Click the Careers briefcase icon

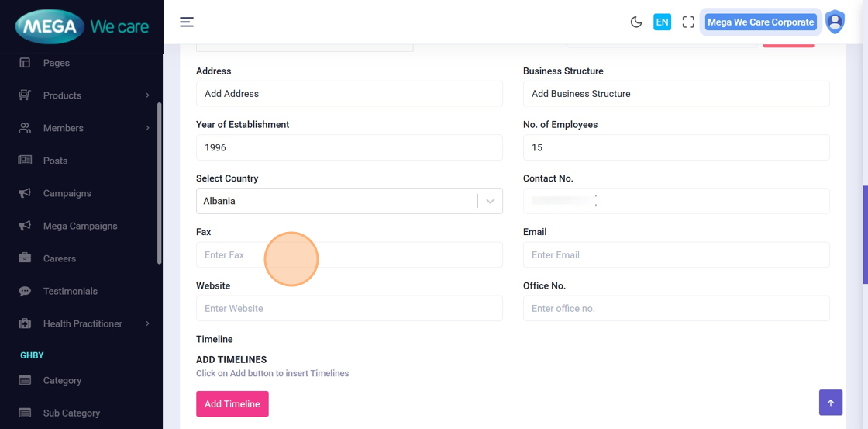click(25, 258)
